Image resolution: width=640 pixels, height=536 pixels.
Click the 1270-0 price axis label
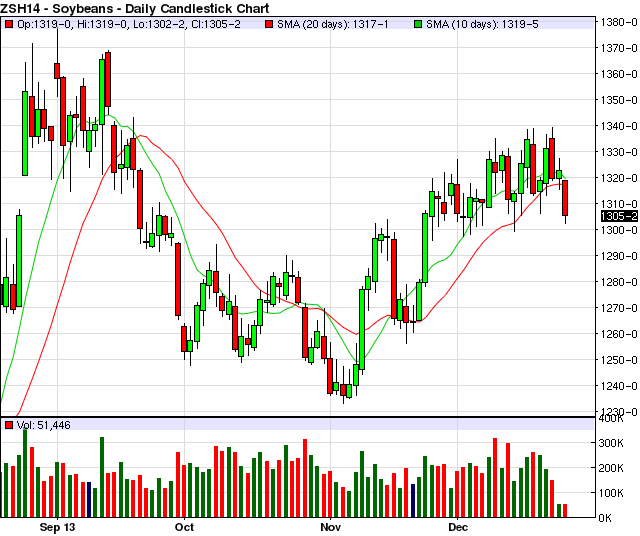point(619,308)
